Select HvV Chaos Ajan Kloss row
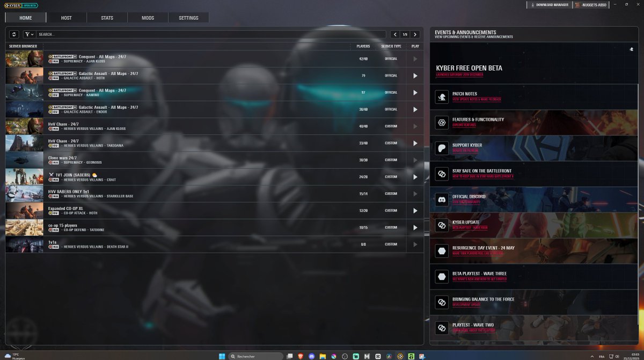The width and height of the screenshot is (644, 360). click(215, 126)
